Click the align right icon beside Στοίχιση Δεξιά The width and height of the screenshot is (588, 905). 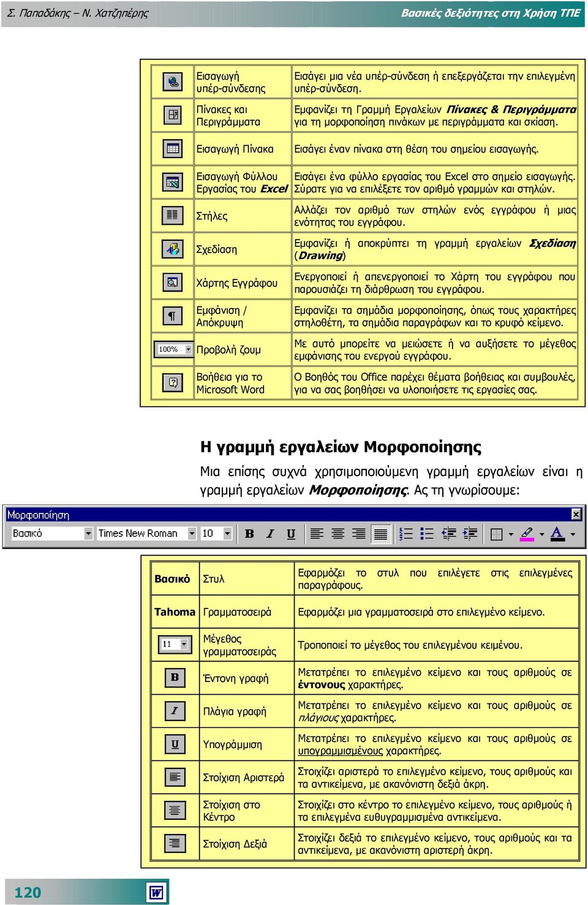(x=175, y=843)
